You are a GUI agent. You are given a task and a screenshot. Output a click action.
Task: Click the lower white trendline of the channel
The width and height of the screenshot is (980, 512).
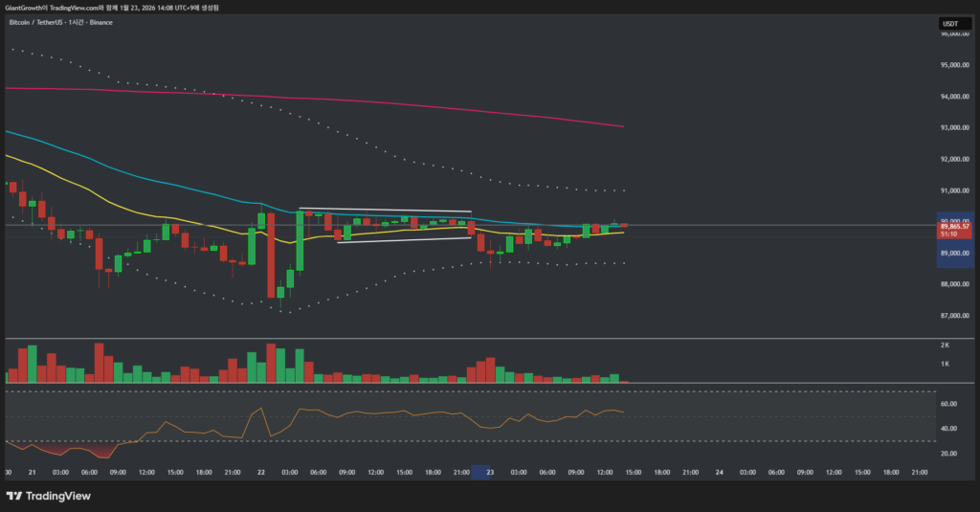[x=402, y=239]
